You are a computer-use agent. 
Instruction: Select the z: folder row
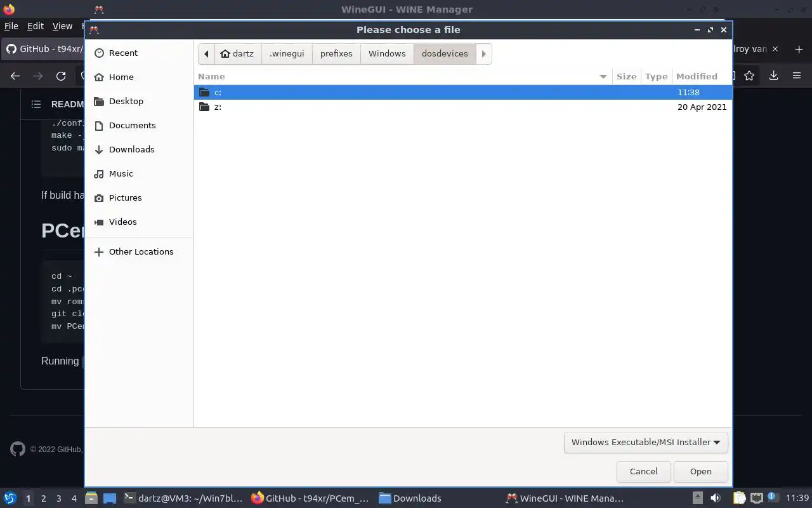pyautogui.click(x=463, y=107)
